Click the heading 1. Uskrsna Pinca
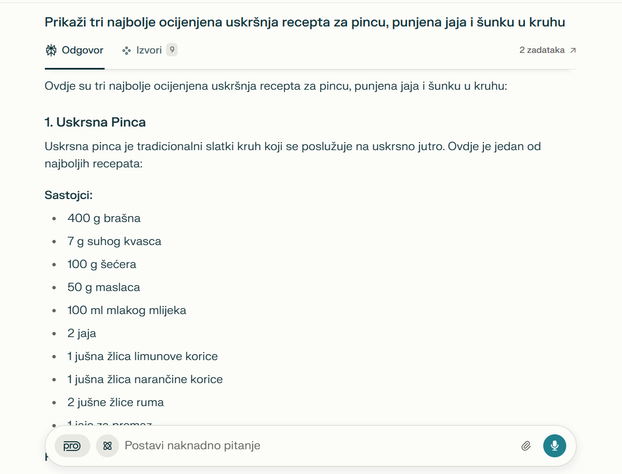This screenshot has height=474, width=622. [x=95, y=122]
